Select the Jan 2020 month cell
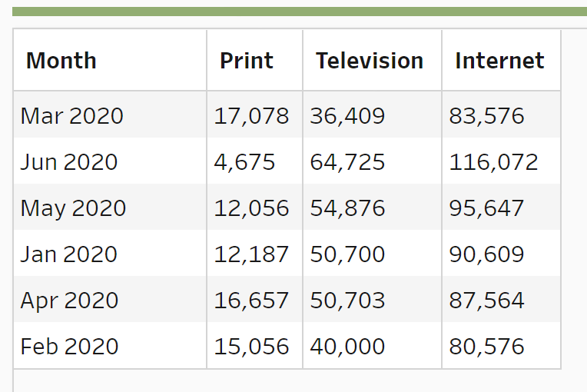Image resolution: width=587 pixels, height=392 pixels. pyautogui.click(x=69, y=254)
